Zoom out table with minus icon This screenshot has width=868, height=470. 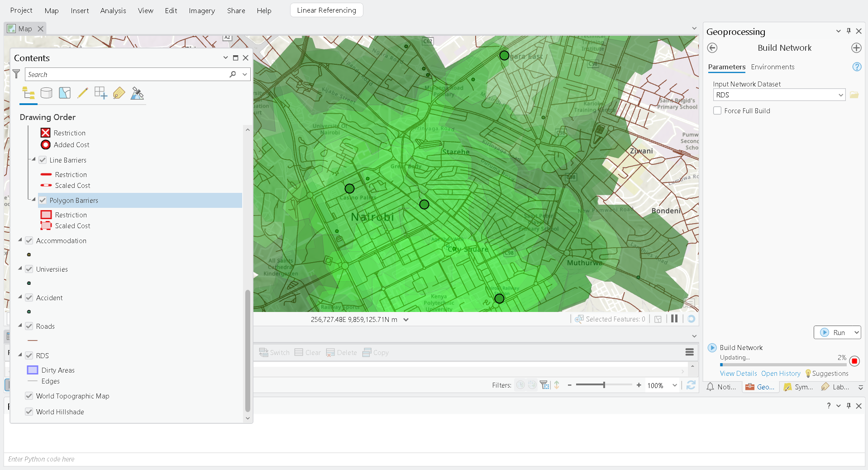click(x=569, y=385)
